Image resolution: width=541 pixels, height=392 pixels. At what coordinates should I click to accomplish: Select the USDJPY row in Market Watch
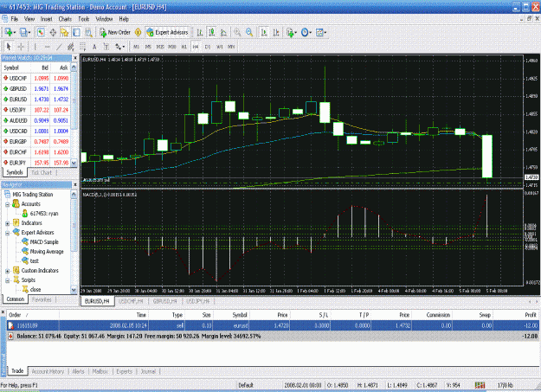coord(35,110)
